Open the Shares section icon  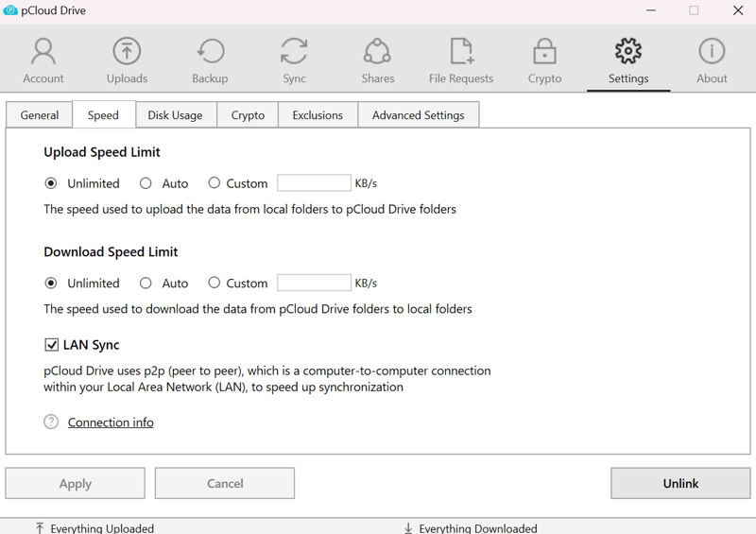377,51
